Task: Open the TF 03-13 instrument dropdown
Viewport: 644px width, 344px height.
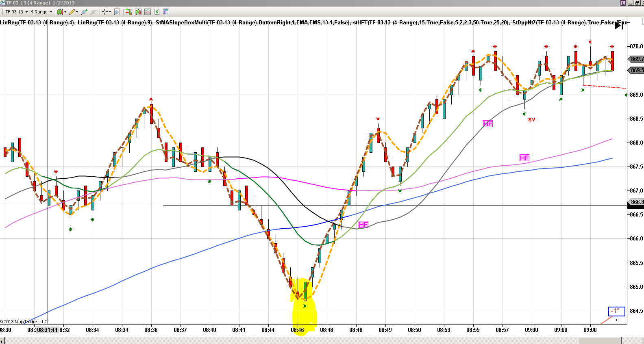Action: pyautogui.click(x=16, y=12)
